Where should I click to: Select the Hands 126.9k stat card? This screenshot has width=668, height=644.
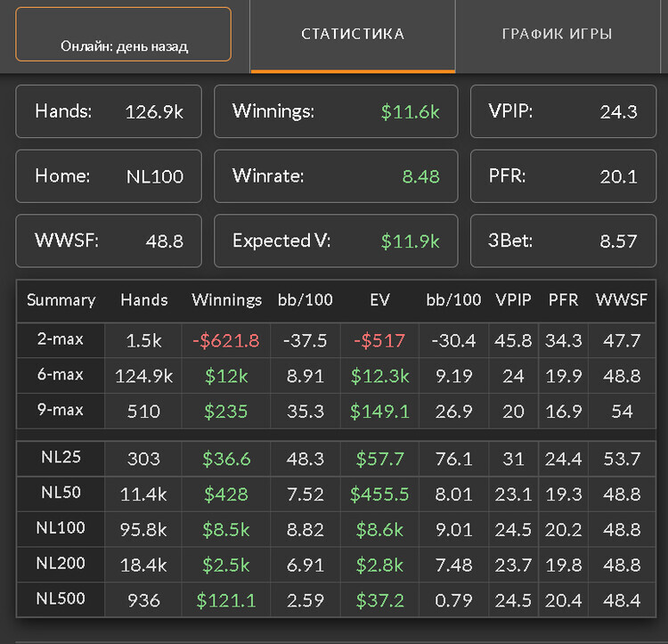tap(109, 111)
